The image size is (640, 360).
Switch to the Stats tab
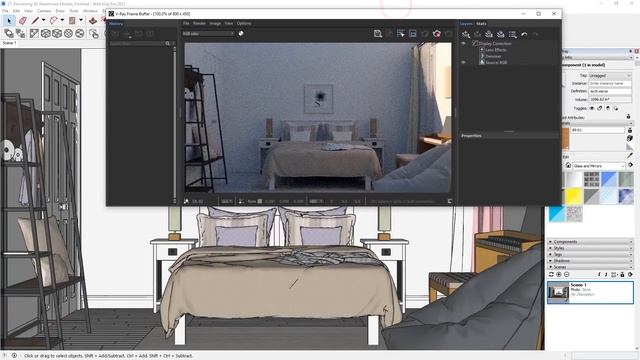pyautogui.click(x=481, y=24)
